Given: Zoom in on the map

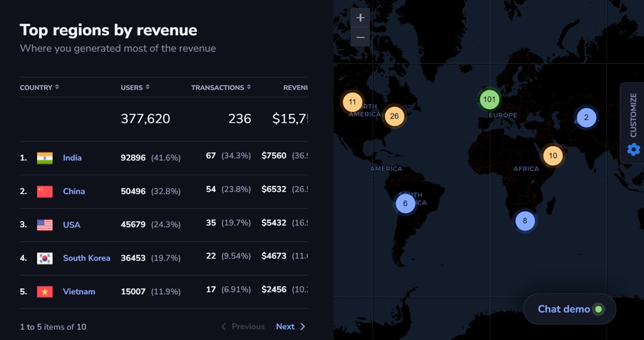Looking at the screenshot, I should pos(360,18).
